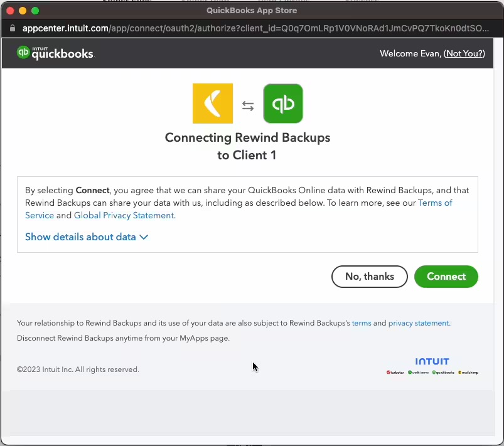Click the appcenter.intuit.com URL address bar
This screenshot has width=504, height=446.
click(x=255, y=28)
